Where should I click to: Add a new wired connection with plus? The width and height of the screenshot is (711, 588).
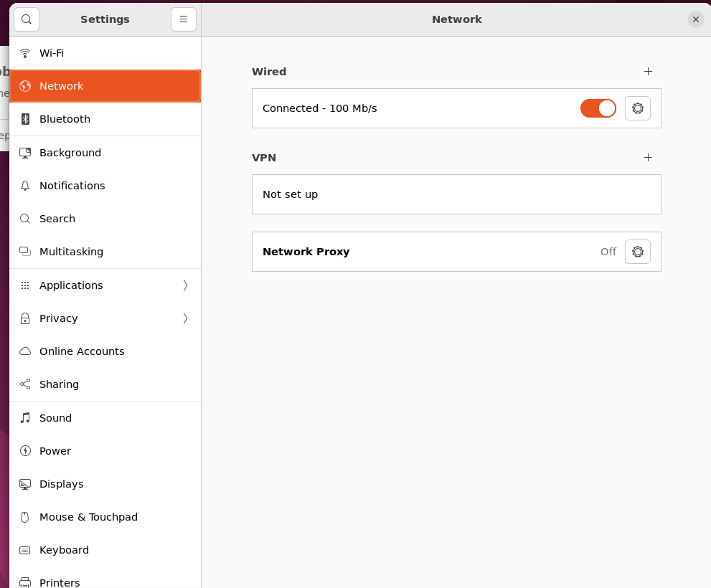pos(648,72)
